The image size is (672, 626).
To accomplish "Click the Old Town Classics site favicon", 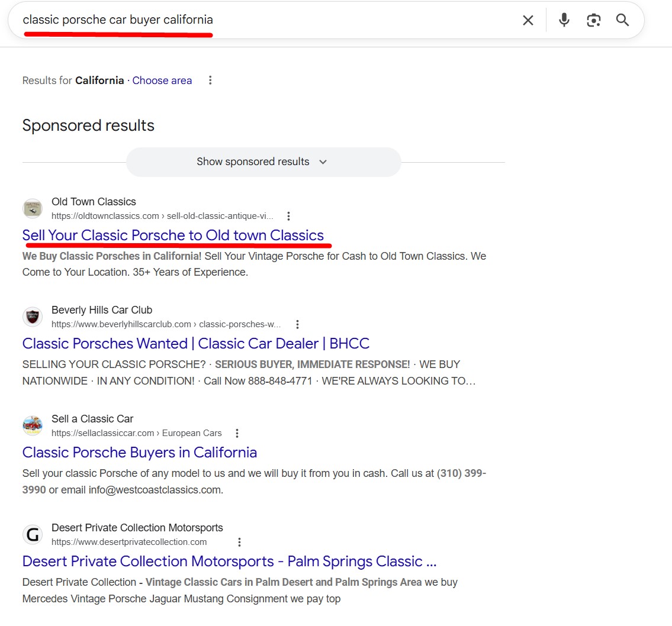I will click(33, 209).
